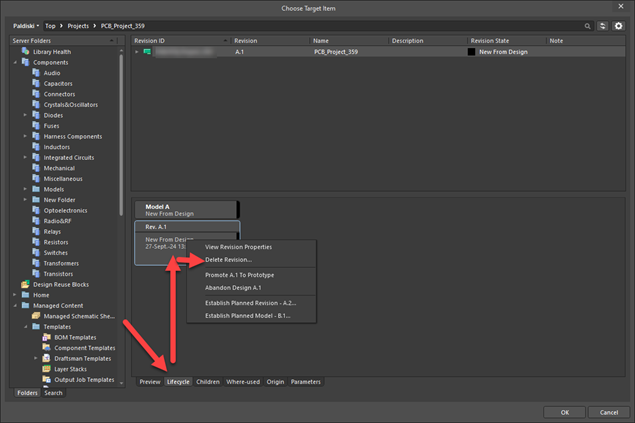Click the green PCB project item icon
The width and height of the screenshot is (635, 423).
click(147, 51)
